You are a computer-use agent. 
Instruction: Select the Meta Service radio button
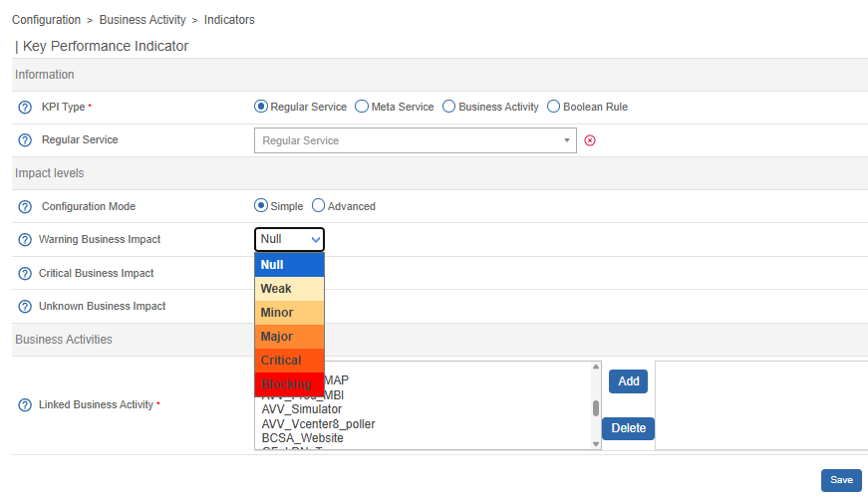point(362,107)
